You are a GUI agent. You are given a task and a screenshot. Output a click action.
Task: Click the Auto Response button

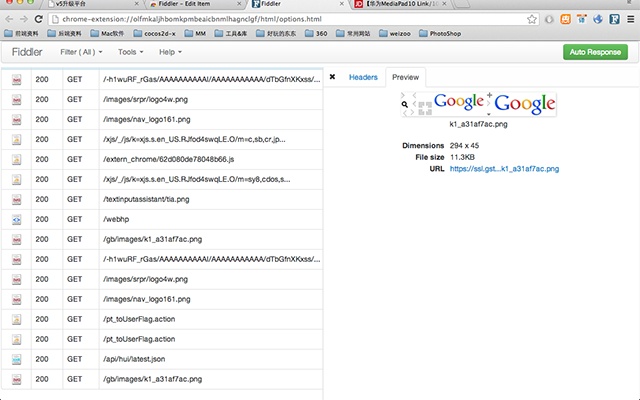tap(595, 52)
